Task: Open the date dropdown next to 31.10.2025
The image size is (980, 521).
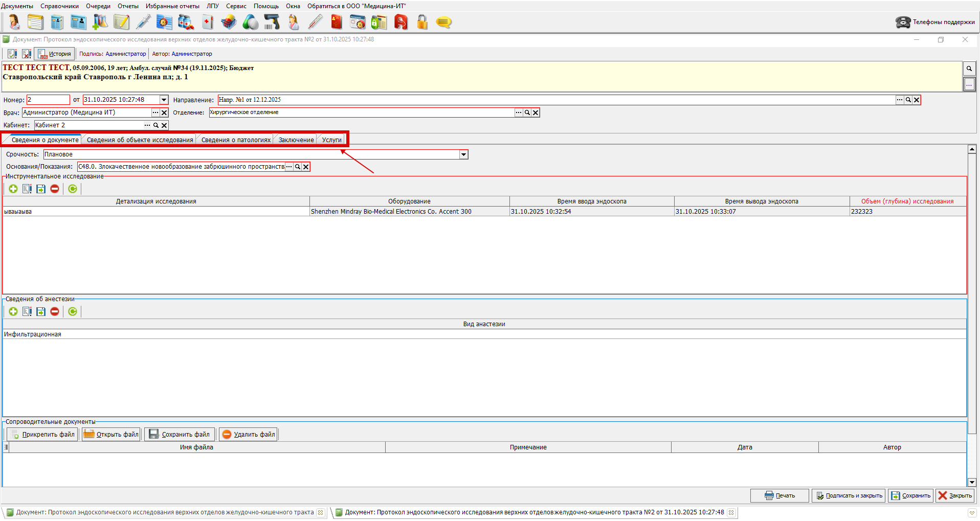Action: (164, 100)
